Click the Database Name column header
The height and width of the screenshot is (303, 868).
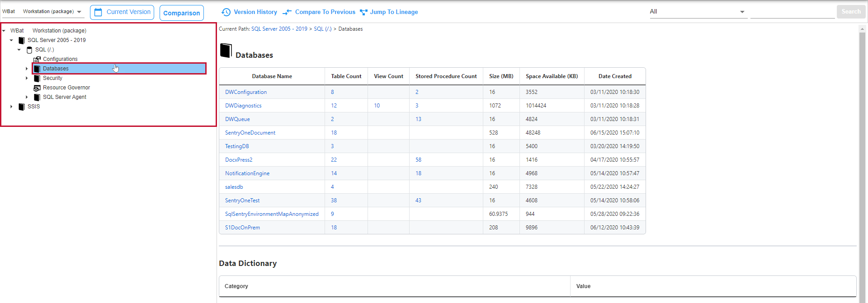click(x=272, y=76)
